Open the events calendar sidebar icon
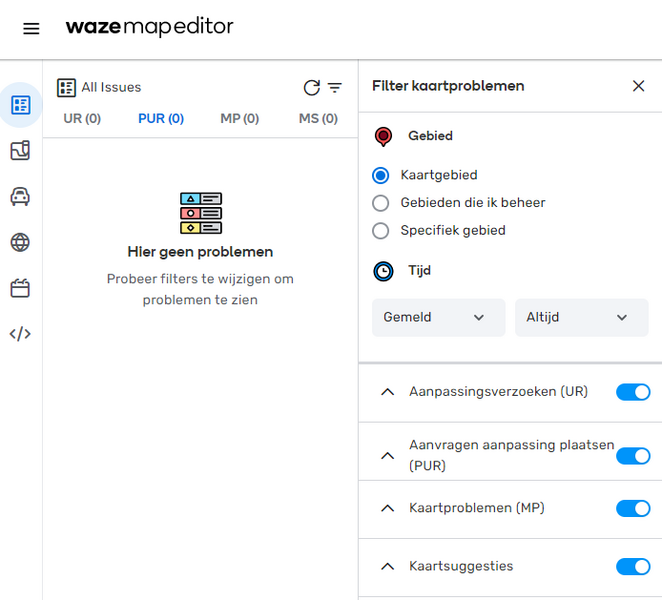Screen dimensions: 662x600 (x=20, y=288)
